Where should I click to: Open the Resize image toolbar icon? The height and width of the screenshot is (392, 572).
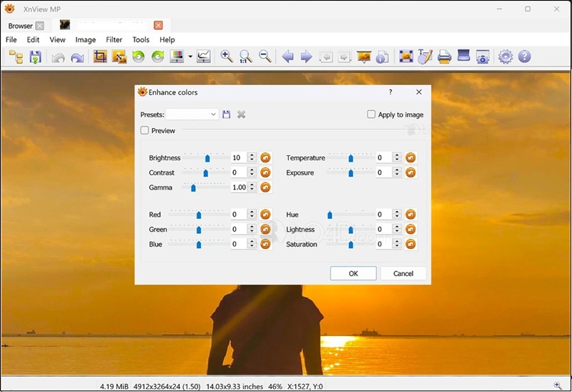pyautogui.click(x=119, y=57)
